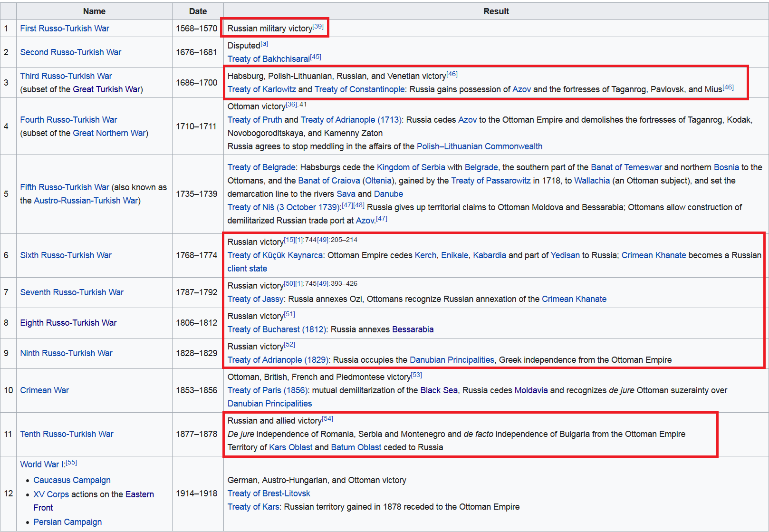Open the Second Russo-Turkish War link
Screen dimensions: 769x532
tap(71, 52)
